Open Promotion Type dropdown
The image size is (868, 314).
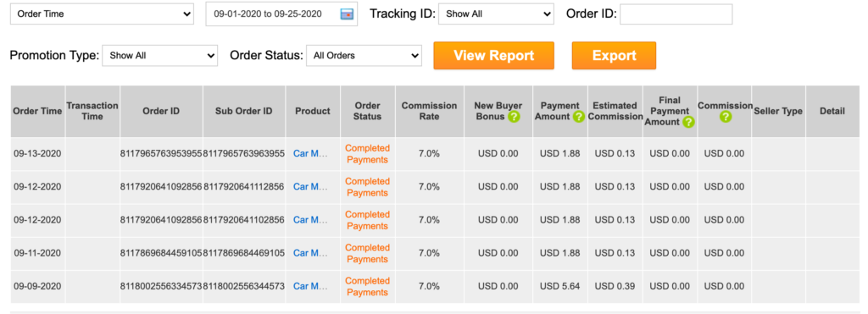(160, 55)
